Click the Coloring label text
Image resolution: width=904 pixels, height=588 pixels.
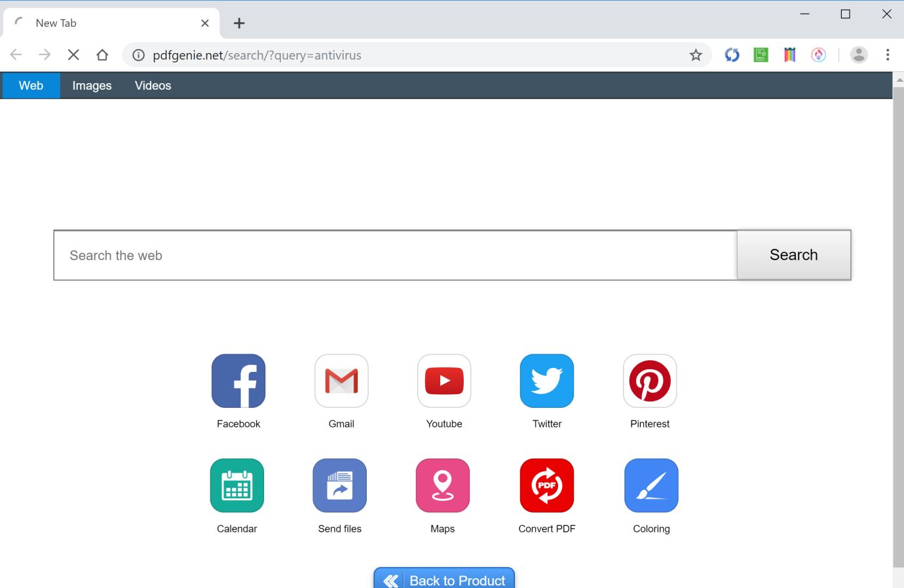(x=651, y=528)
